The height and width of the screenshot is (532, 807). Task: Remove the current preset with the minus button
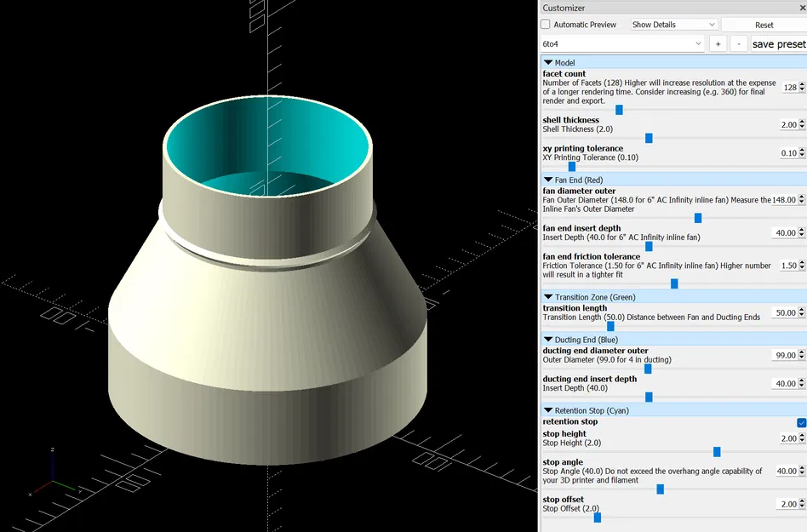click(738, 43)
